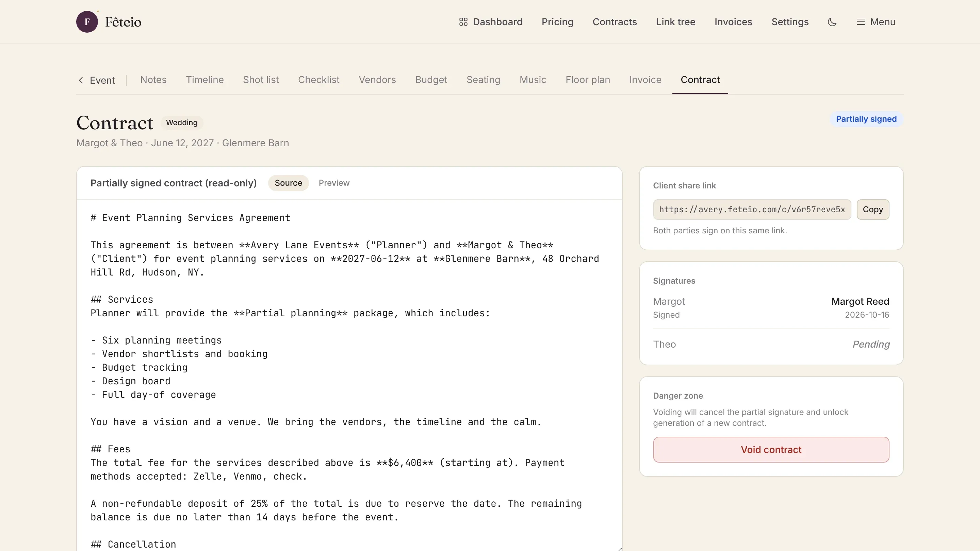This screenshot has height=551, width=980.
Task: Toggle dark mode moon icon
Action: 832,22
